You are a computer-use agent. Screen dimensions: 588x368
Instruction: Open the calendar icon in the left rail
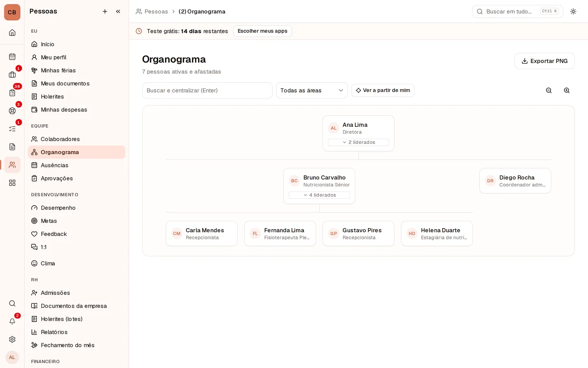(x=12, y=57)
